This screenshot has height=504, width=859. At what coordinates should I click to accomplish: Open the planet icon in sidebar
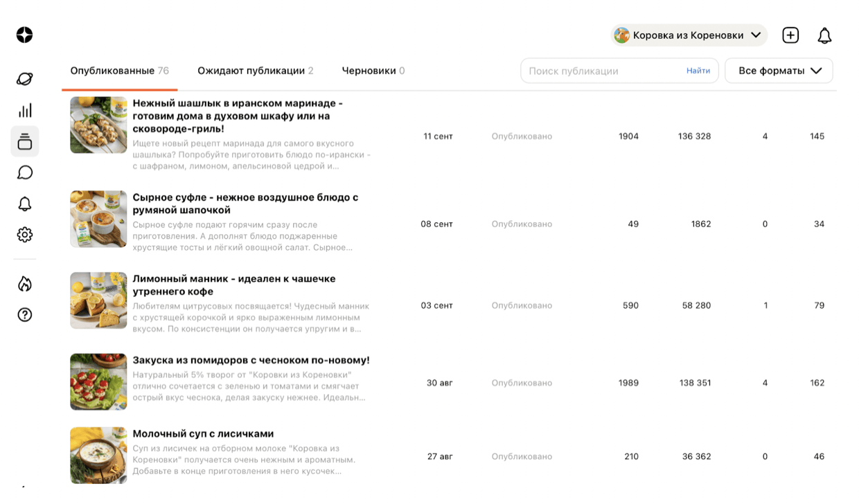tap(25, 79)
